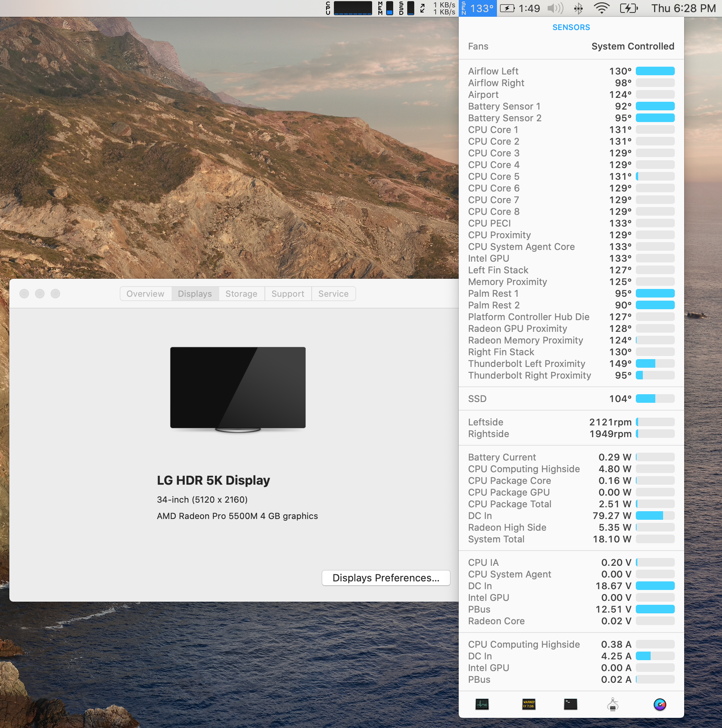
Task: Click the DC In 79.27 W power bar
Action: click(x=655, y=515)
